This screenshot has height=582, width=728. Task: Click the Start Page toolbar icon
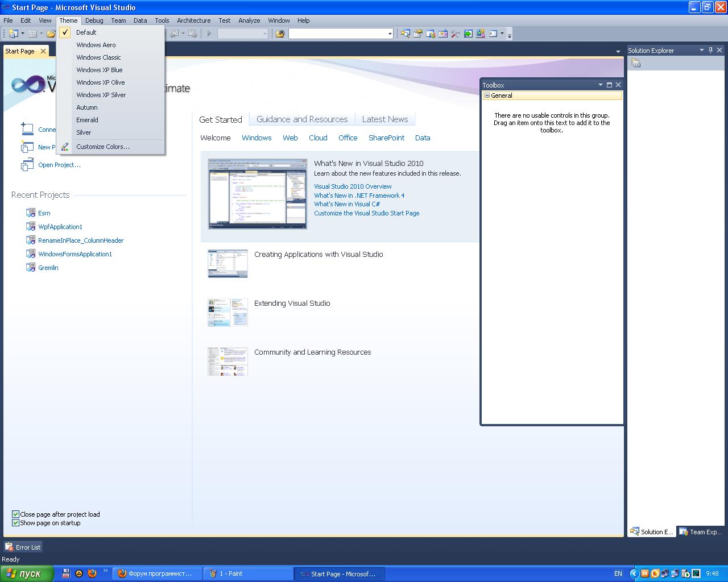(468, 34)
